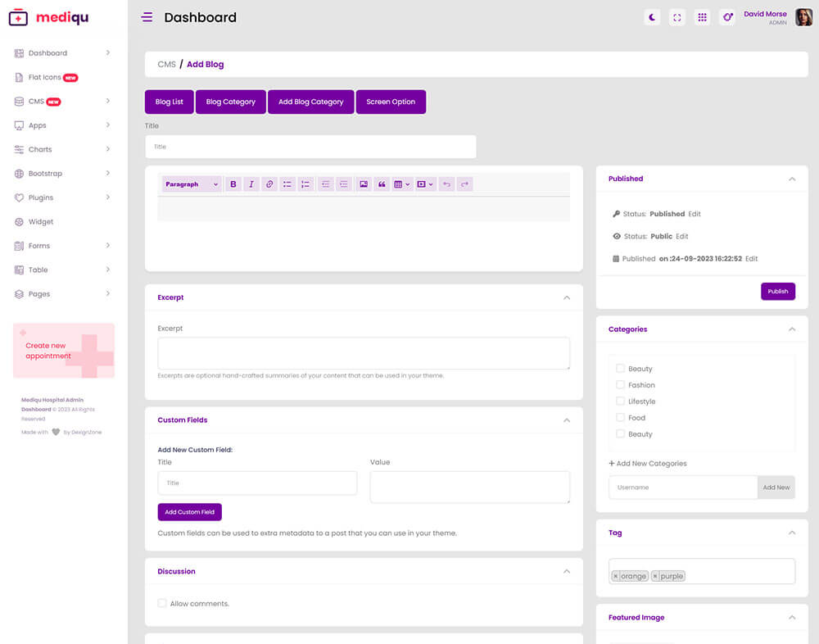The height and width of the screenshot is (644, 819).
Task: Collapse the Excerpt panel
Action: [567, 297]
